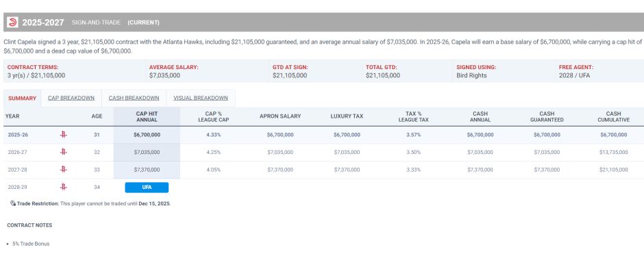This screenshot has height=256, width=644.
Task: Click the $7,035,000 cap hit for 2026-27
Action: [147, 152]
